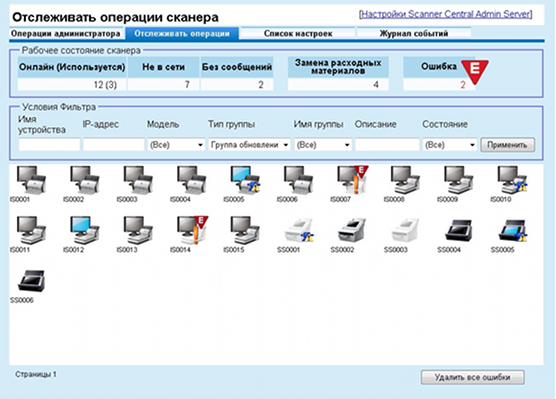The width and height of the screenshot is (556, 399).
Task: Select black scanner SS0006
Action: click(31, 281)
